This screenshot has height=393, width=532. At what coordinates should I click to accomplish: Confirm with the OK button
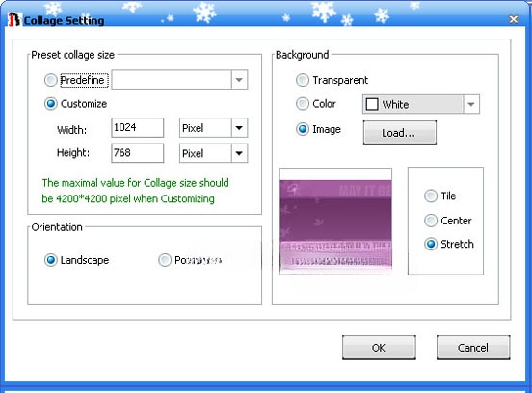379,348
